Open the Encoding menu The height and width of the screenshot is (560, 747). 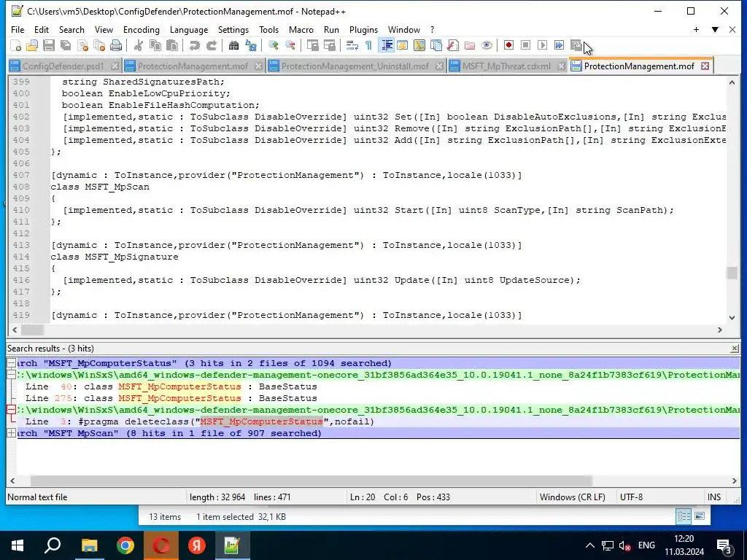[x=142, y=29]
